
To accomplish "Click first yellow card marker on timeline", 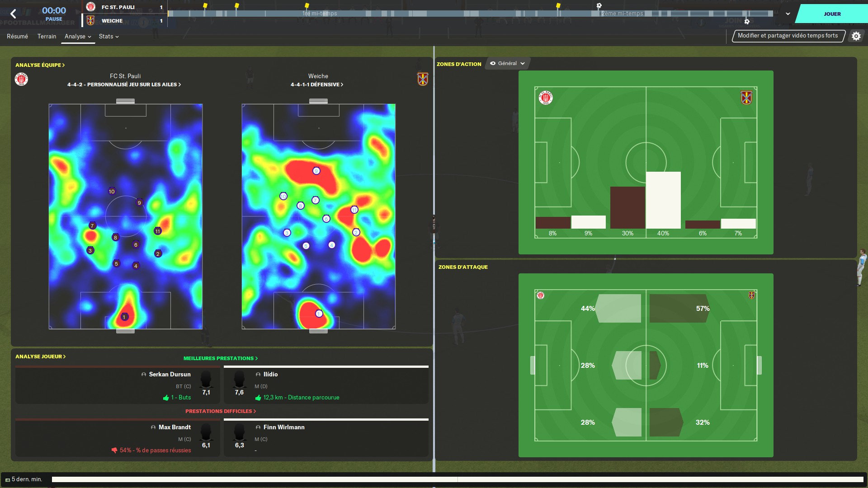I will pyautogui.click(x=205, y=6).
